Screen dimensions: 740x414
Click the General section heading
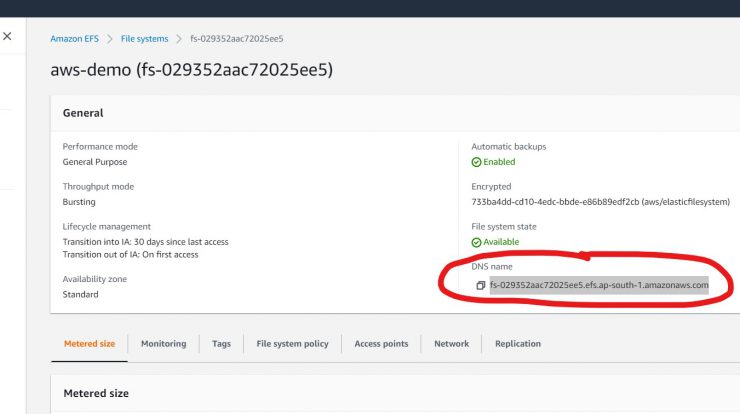(83, 113)
